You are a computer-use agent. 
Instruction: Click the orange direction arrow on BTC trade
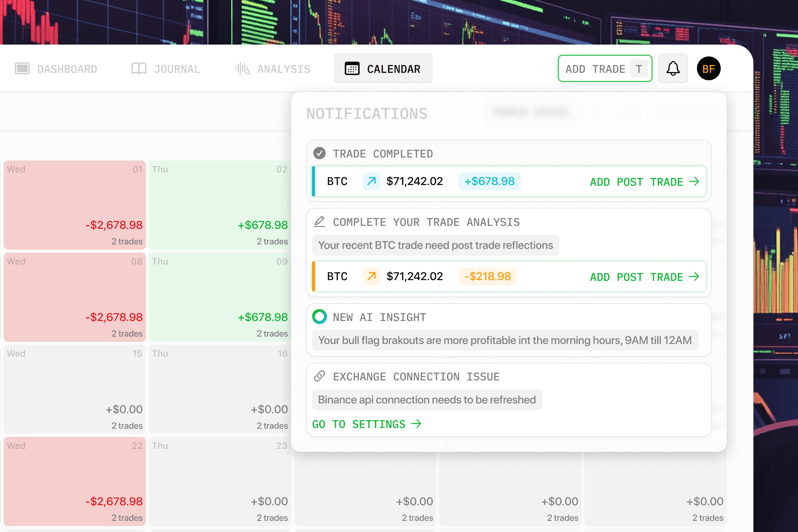371,276
